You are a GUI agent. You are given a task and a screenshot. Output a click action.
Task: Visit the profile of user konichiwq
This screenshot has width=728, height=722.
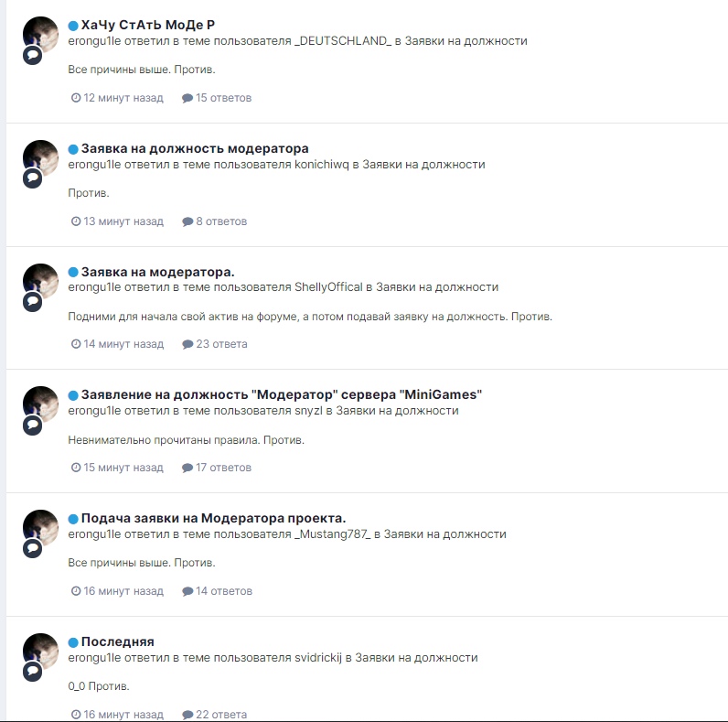pyautogui.click(x=322, y=165)
